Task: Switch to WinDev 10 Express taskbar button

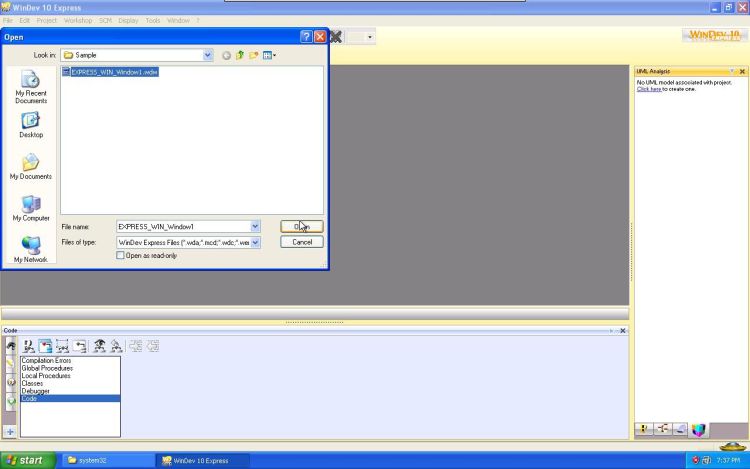Action: click(202, 460)
